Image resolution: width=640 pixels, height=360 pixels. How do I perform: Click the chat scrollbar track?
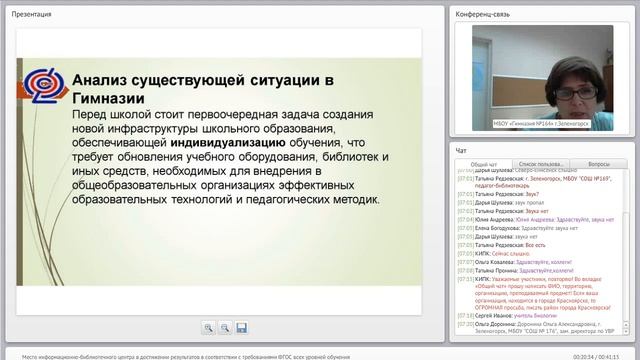pos(626,245)
